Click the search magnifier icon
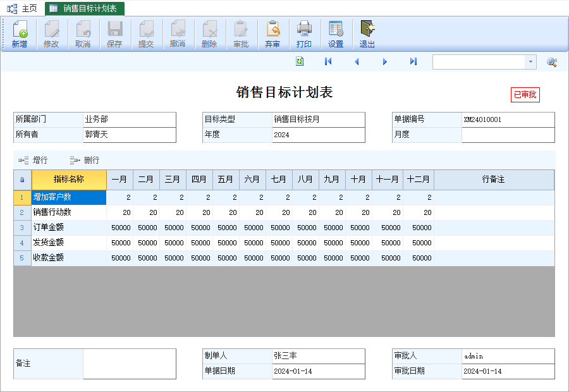The height and width of the screenshot is (392, 569). tap(552, 62)
